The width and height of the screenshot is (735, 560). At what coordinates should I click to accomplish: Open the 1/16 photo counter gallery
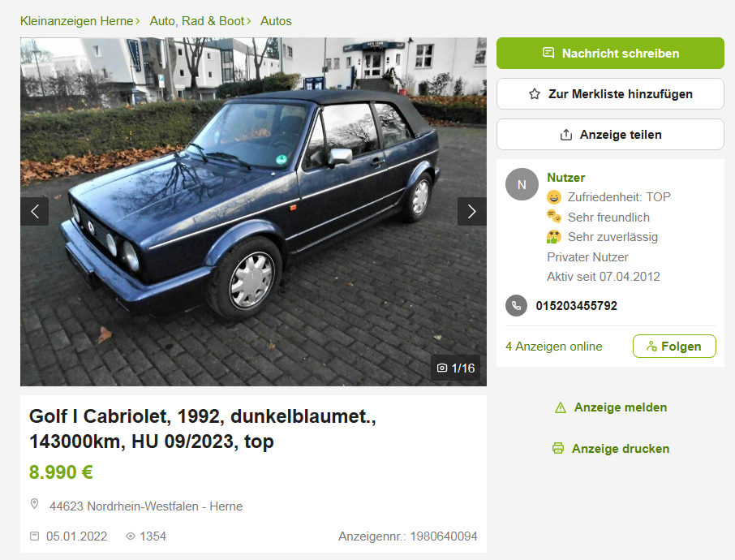click(456, 368)
